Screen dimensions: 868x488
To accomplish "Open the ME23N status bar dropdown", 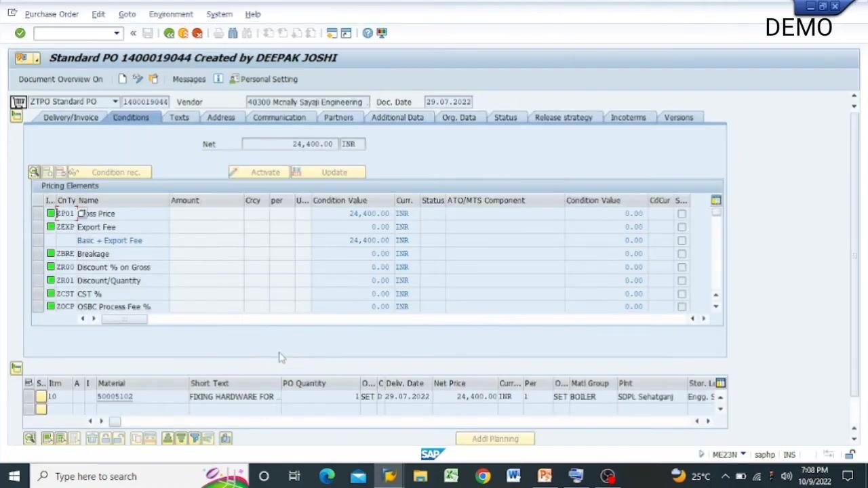I will (743, 455).
